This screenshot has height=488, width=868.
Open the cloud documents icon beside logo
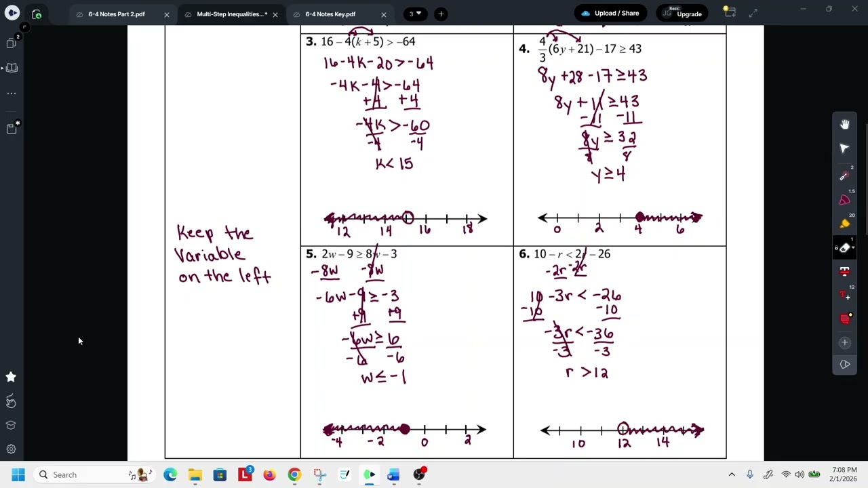(37, 14)
